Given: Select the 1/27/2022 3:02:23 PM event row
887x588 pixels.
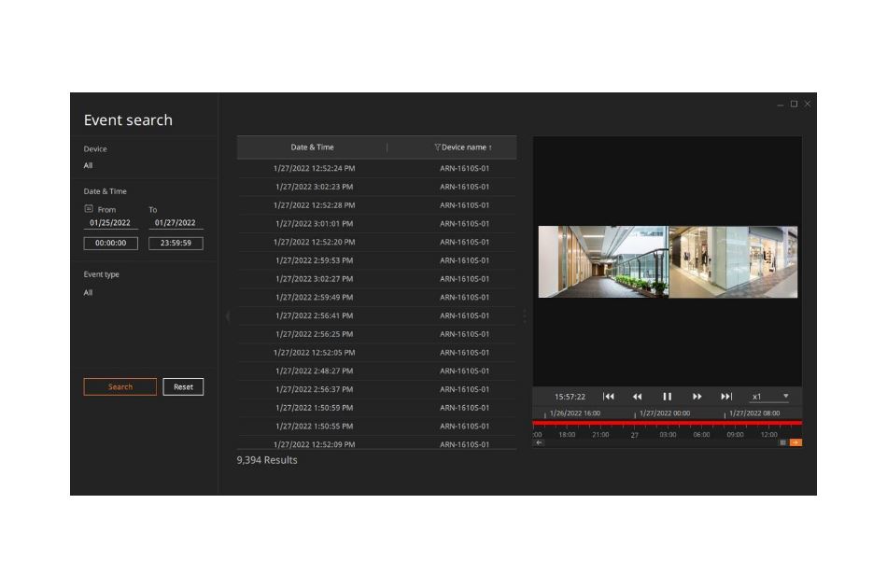Looking at the screenshot, I should tap(377, 187).
